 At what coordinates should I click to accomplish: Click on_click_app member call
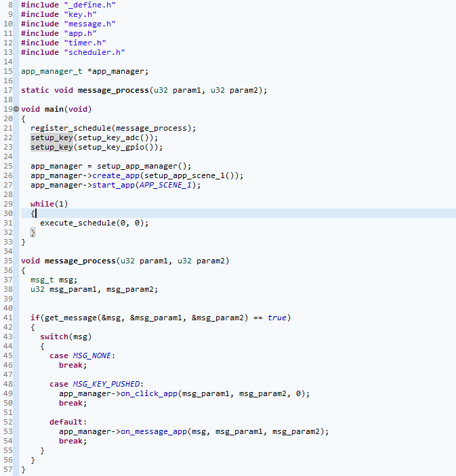tap(149, 393)
